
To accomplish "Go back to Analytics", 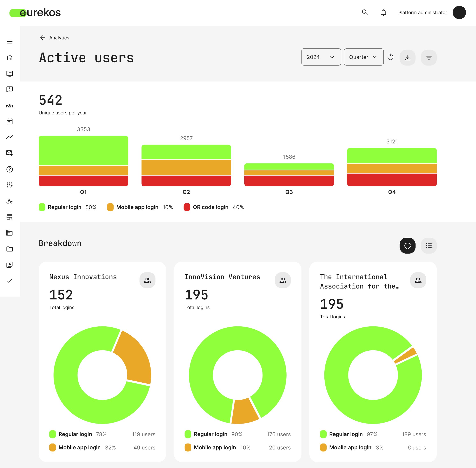I will (x=55, y=38).
